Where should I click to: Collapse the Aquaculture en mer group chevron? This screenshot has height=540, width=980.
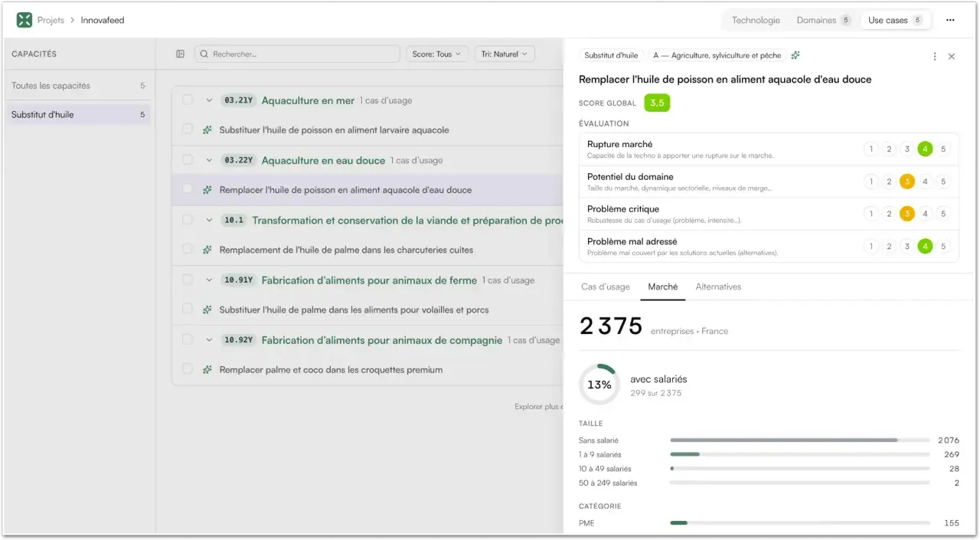point(209,100)
